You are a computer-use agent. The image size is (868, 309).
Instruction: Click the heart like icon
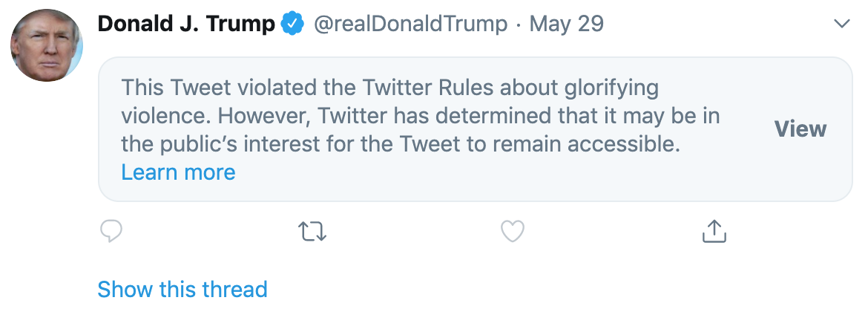point(513,232)
